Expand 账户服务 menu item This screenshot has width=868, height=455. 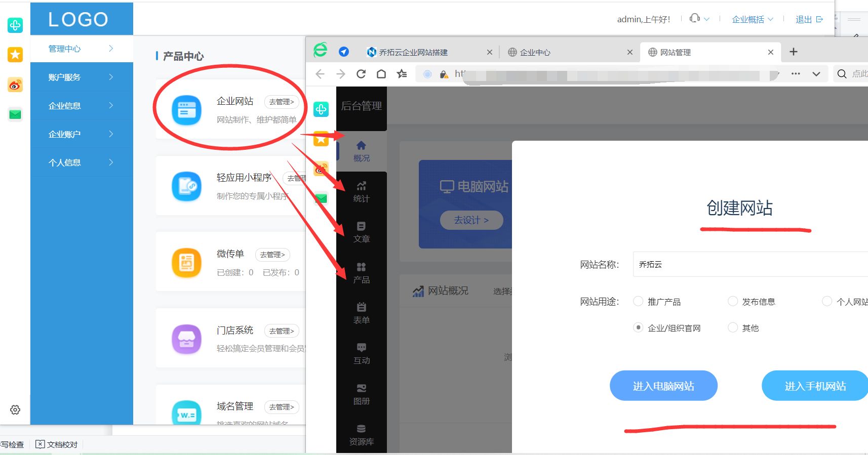[x=82, y=77]
